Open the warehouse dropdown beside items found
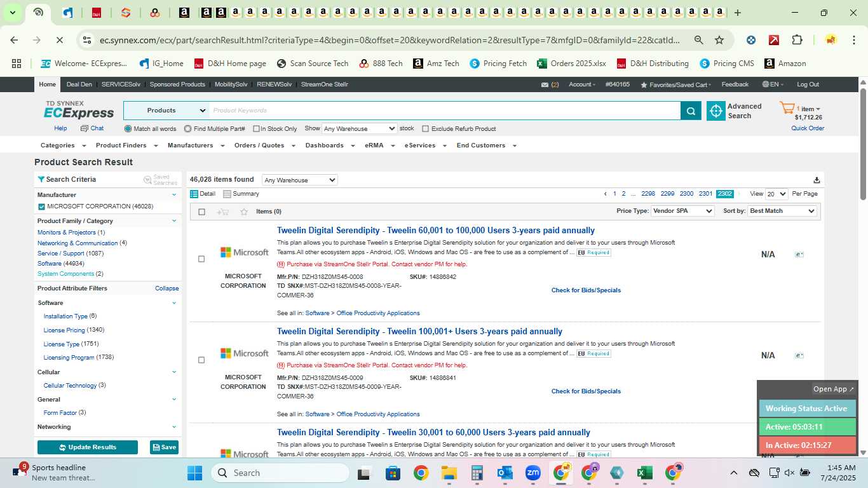868x488 pixels. click(x=300, y=180)
